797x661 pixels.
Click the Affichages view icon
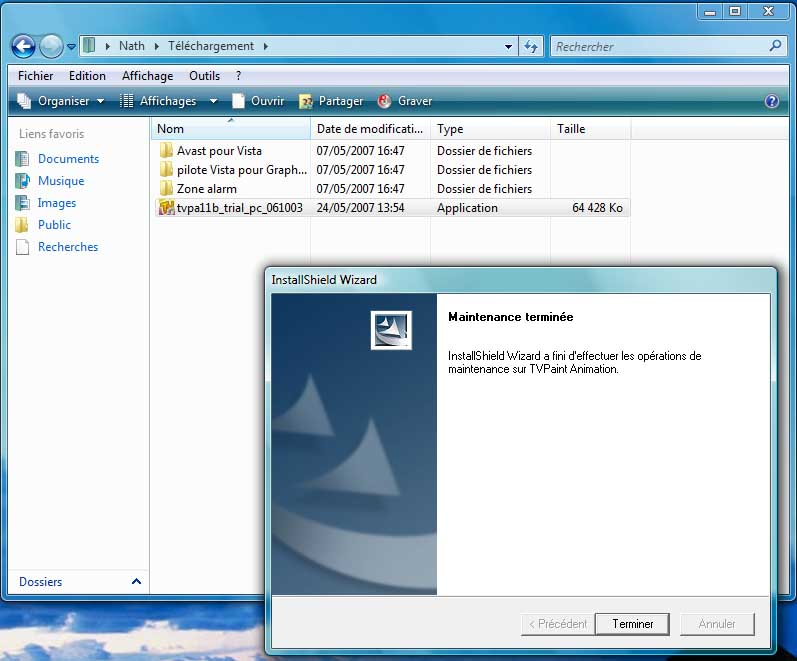[126, 101]
